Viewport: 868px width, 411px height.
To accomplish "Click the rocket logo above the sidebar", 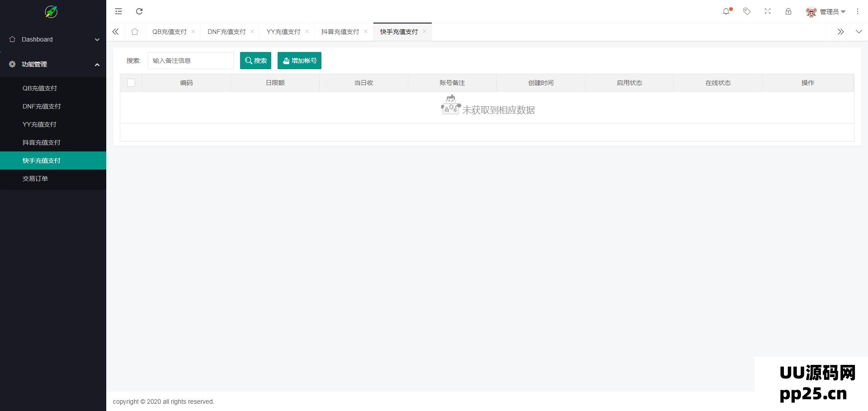I will pyautogui.click(x=50, y=12).
